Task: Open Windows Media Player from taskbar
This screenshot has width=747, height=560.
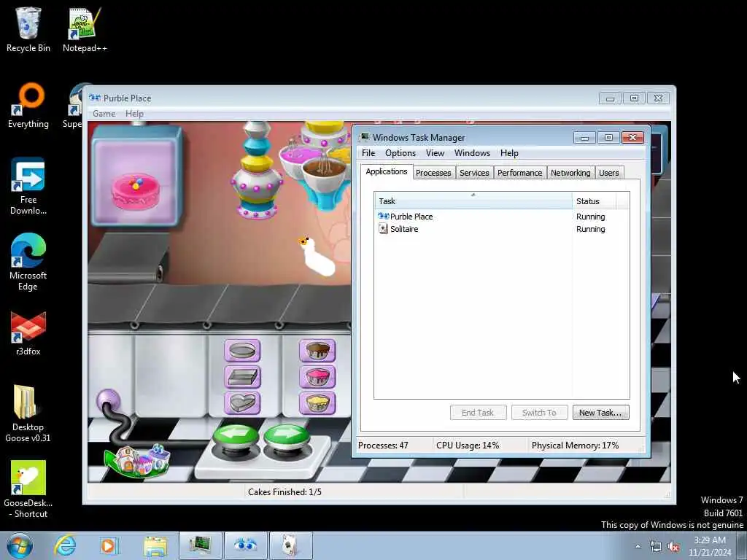Action: 109,545
